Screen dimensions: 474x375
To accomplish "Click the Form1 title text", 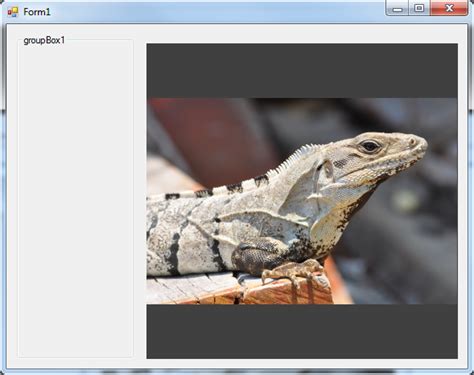I will pos(37,12).
